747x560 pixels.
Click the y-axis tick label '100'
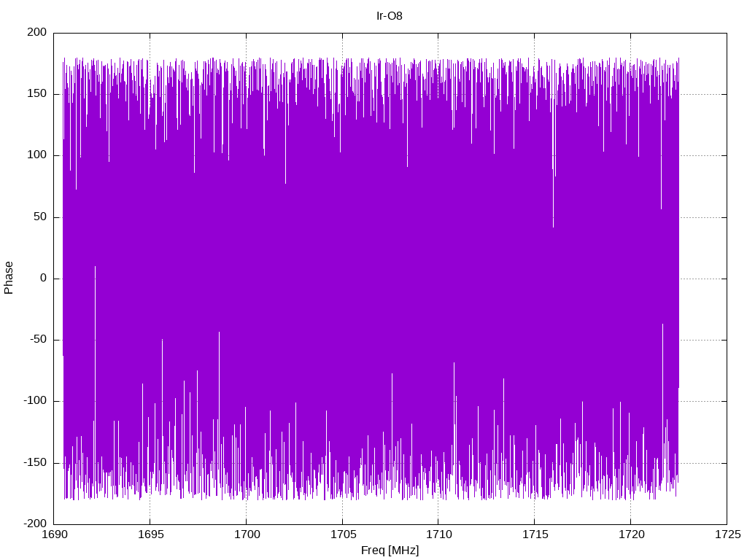click(37, 155)
